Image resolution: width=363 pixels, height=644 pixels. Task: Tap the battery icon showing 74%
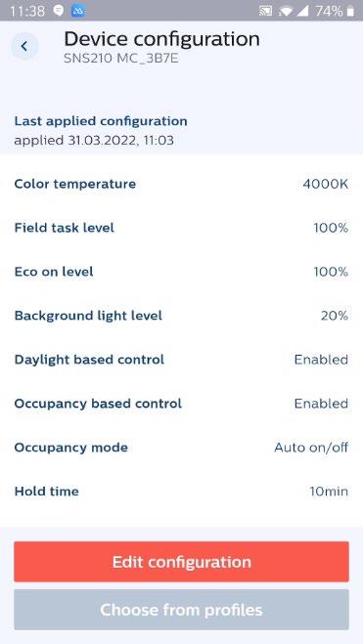tap(350, 11)
